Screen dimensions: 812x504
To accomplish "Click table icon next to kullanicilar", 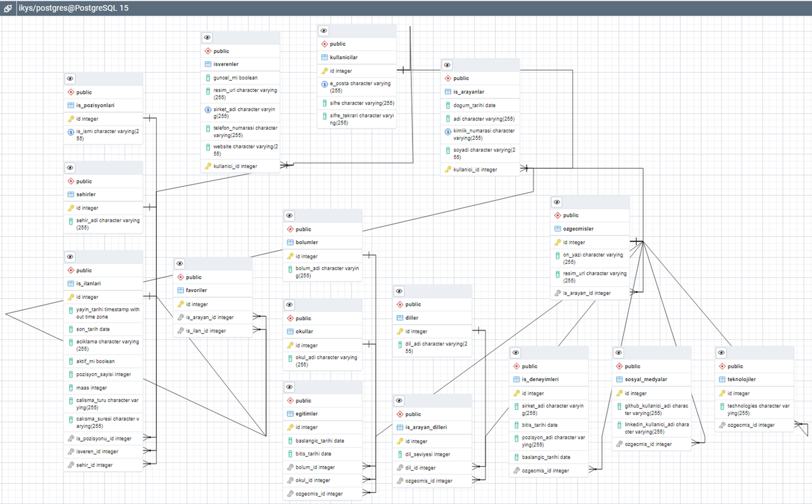I will click(324, 58).
